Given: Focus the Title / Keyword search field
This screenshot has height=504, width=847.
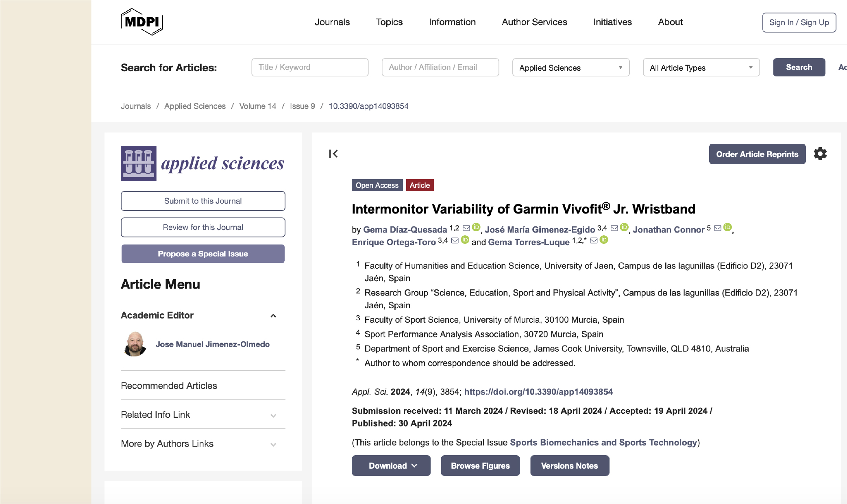Looking at the screenshot, I should [310, 67].
